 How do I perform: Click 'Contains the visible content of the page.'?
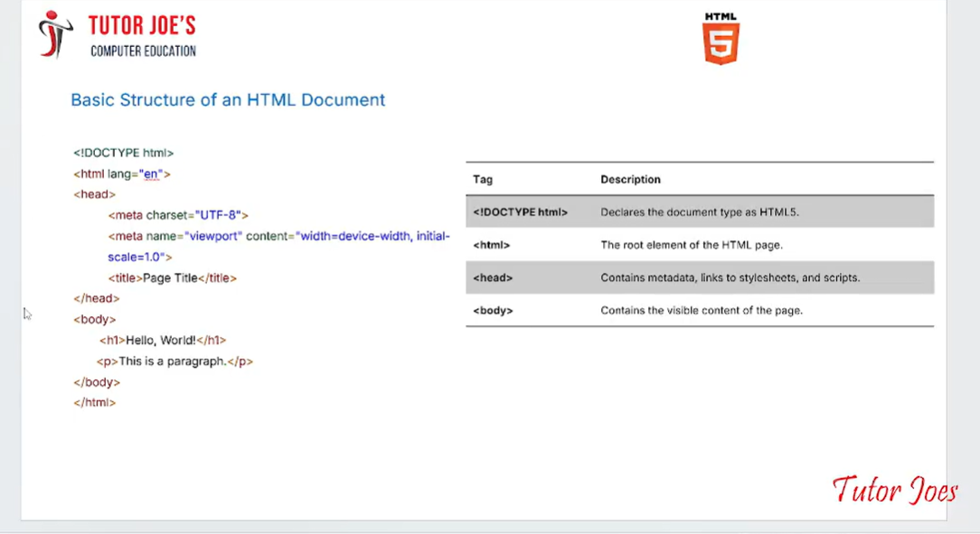coord(702,311)
